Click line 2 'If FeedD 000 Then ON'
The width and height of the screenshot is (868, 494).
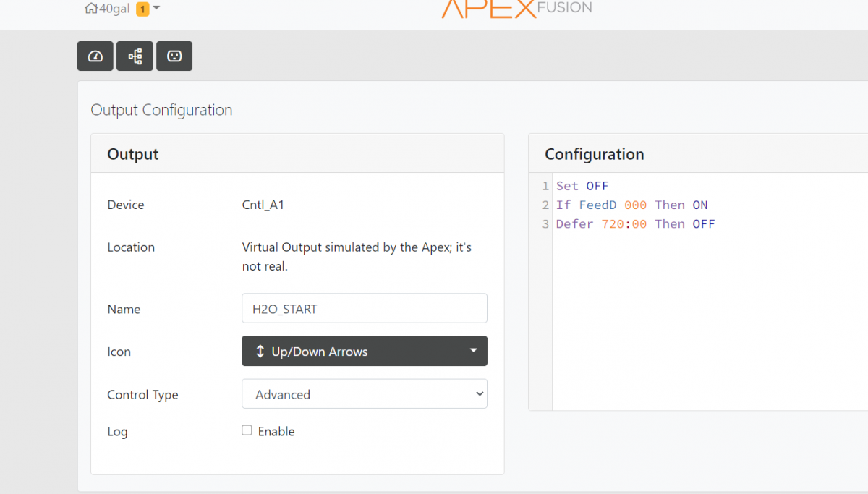[x=631, y=205]
